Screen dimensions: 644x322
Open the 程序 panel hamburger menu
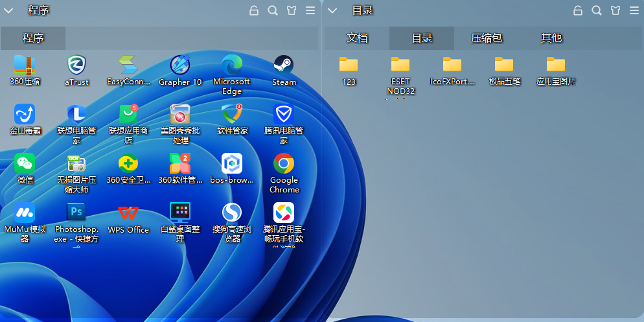(x=310, y=10)
